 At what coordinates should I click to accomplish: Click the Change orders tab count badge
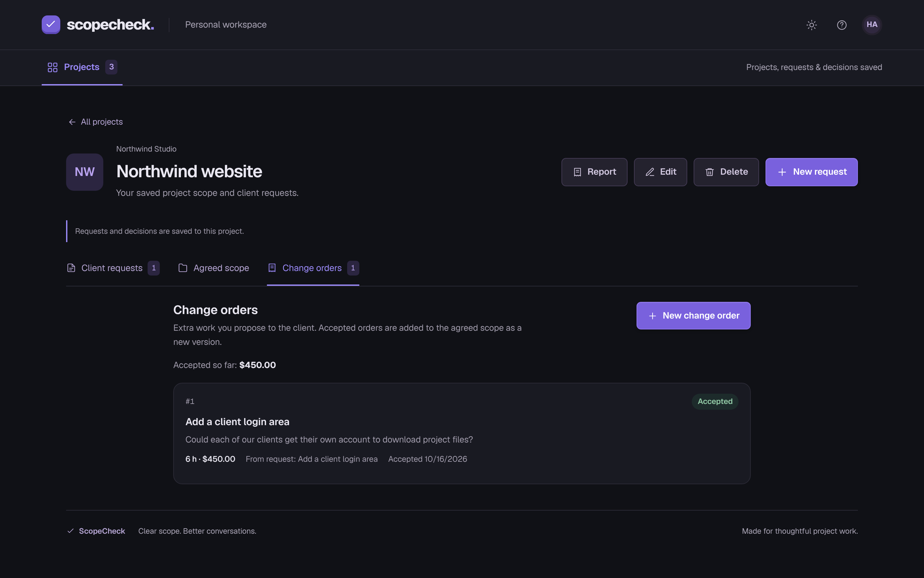coord(353,268)
